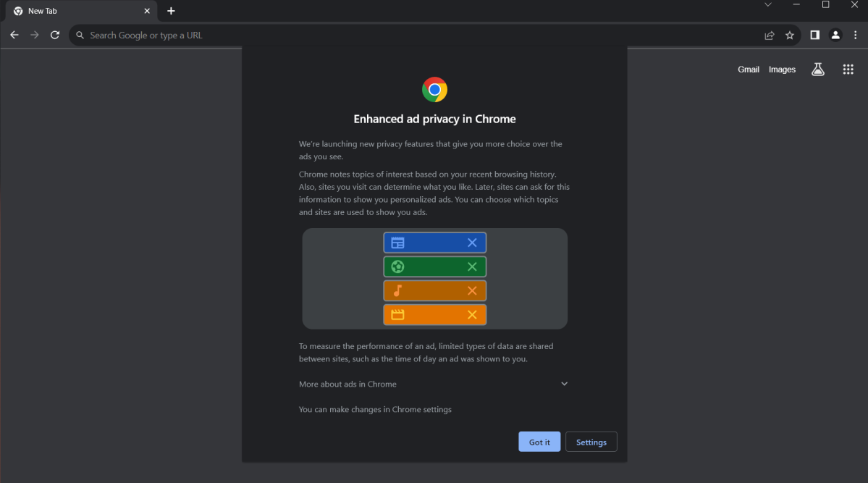Open Chrome three-dot menu
The height and width of the screenshot is (483, 868).
tap(856, 35)
